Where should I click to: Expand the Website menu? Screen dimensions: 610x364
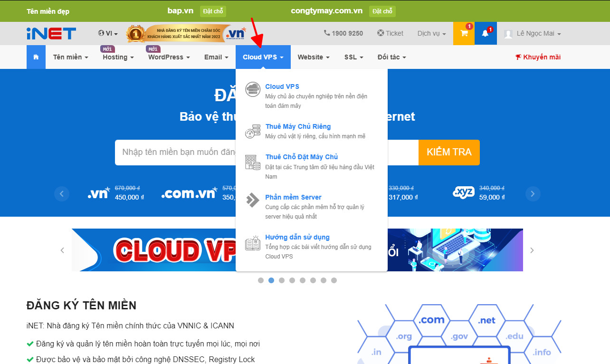(x=314, y=57)
